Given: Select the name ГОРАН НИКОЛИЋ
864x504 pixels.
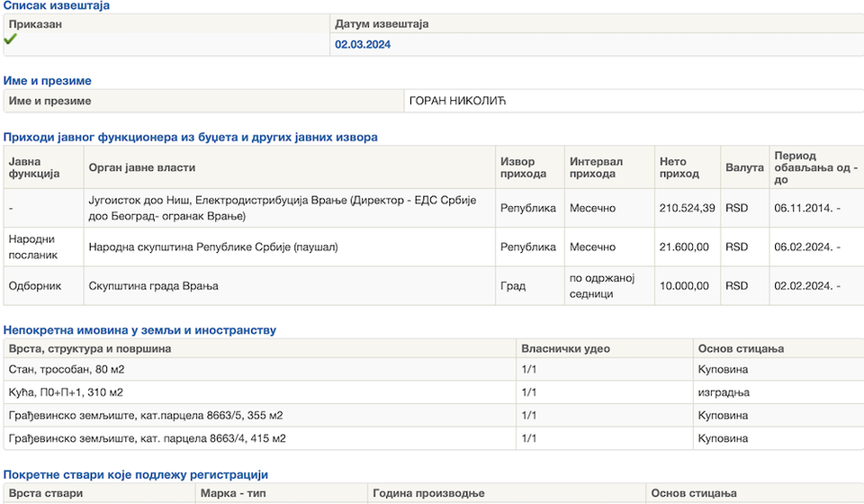Looking at the screenshot, I should [x=457, y=101].
